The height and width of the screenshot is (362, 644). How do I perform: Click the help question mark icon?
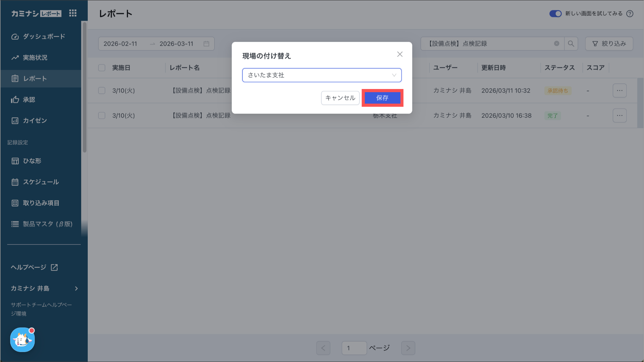tap(630, 14)
